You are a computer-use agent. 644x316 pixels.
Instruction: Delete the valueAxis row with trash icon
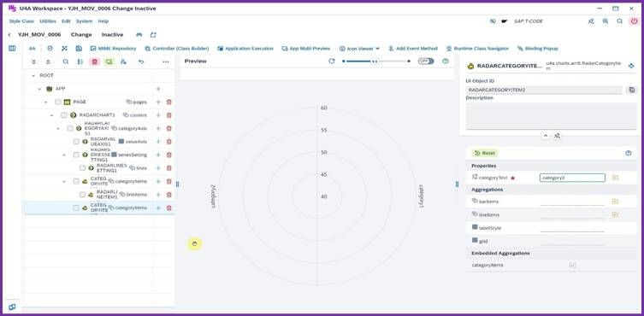coord(168,142)
